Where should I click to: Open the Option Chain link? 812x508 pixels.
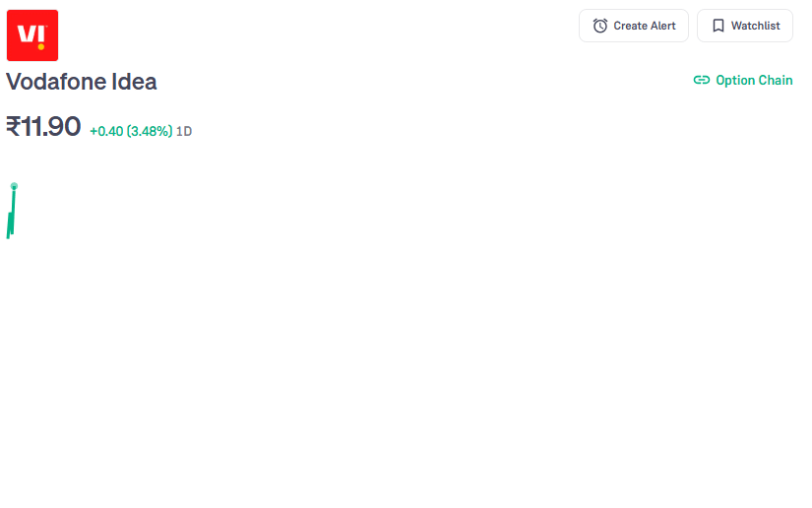743,81
